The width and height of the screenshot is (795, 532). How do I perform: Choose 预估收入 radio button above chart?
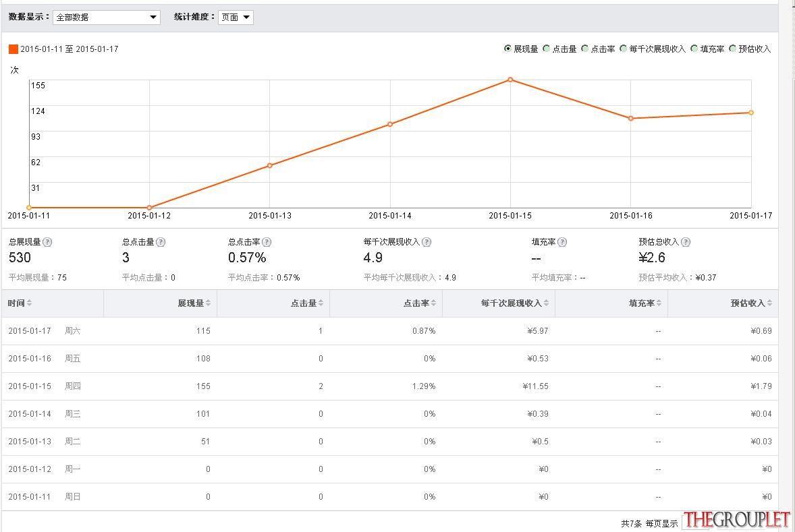[x=732, y=49]
